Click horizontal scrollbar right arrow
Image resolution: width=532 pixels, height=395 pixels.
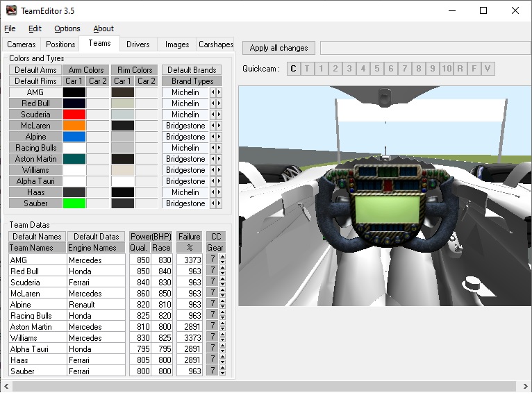click(525, 386)
